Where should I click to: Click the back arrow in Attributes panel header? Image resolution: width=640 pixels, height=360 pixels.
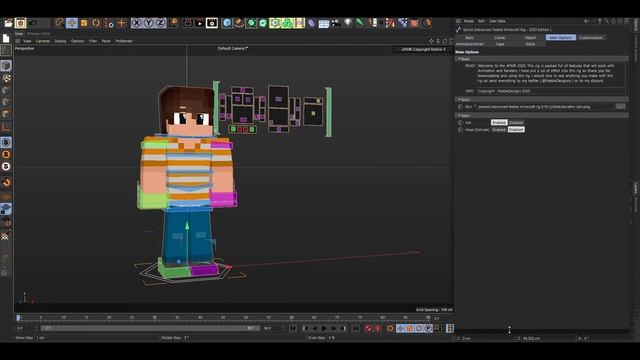tap(586, 21)
